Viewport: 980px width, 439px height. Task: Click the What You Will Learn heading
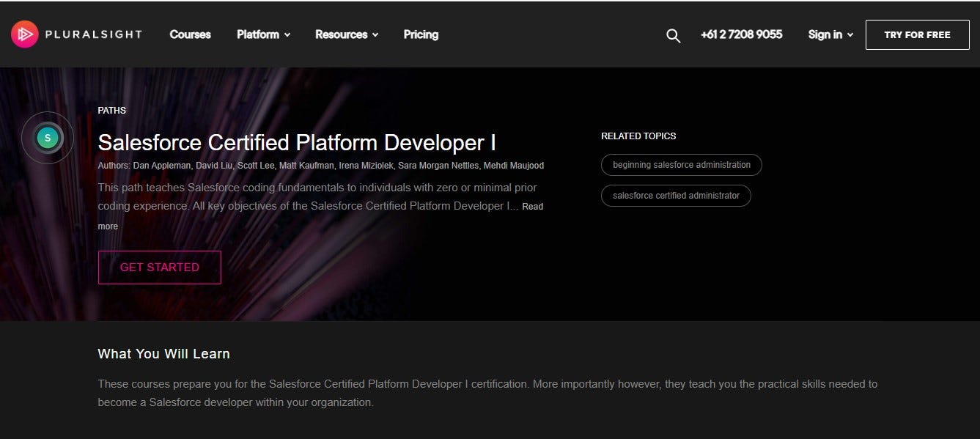point(164,354)
